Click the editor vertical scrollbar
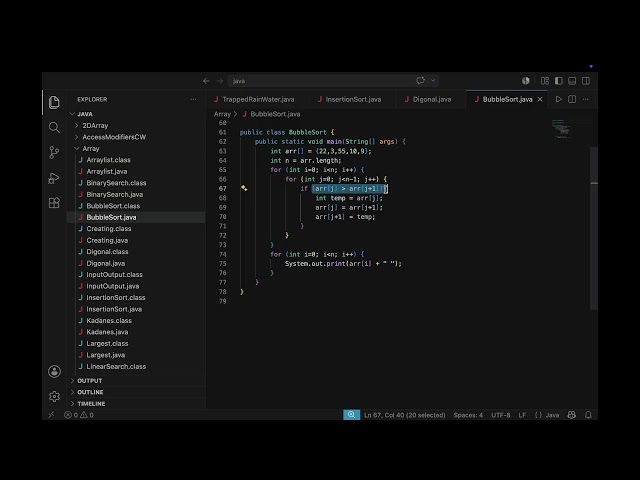This screenshot has height=480, width=640. coord(594,227)
